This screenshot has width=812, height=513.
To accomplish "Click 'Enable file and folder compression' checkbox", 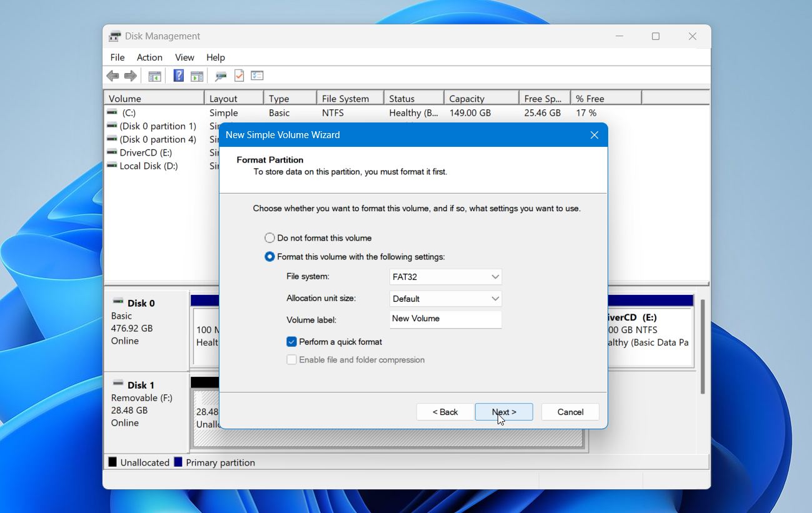I will [291, 360].
